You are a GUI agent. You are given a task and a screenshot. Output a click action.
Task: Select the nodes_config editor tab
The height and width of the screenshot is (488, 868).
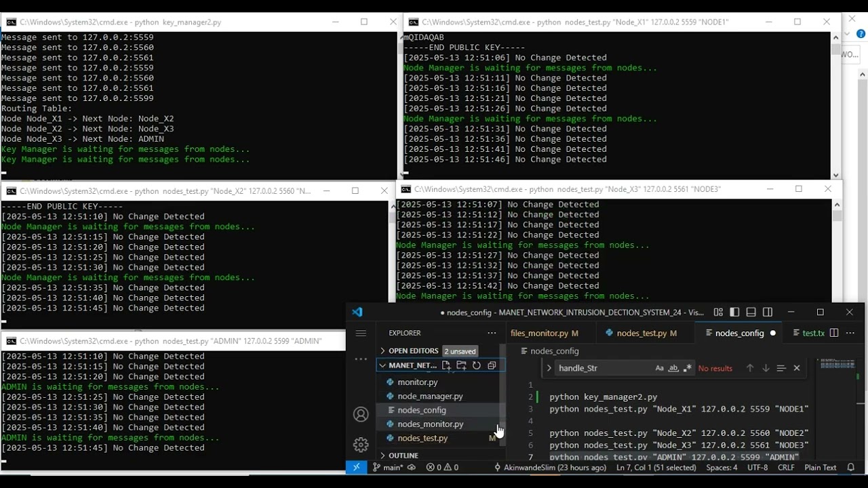tap(740, 333)
